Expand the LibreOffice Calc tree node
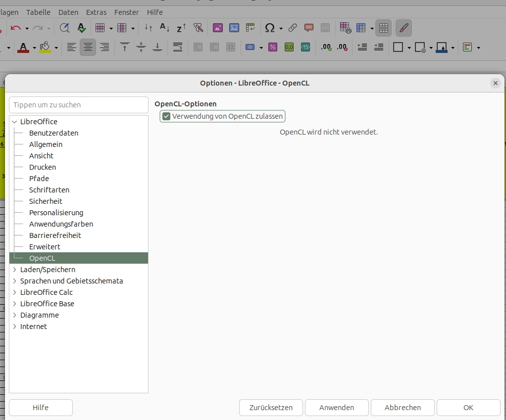The image size is (506, 420). click(x=15, y=292)
